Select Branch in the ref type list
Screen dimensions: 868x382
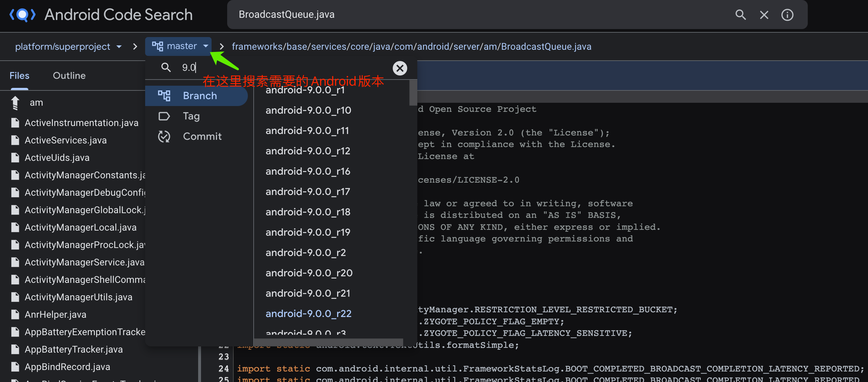pos(196,96)
